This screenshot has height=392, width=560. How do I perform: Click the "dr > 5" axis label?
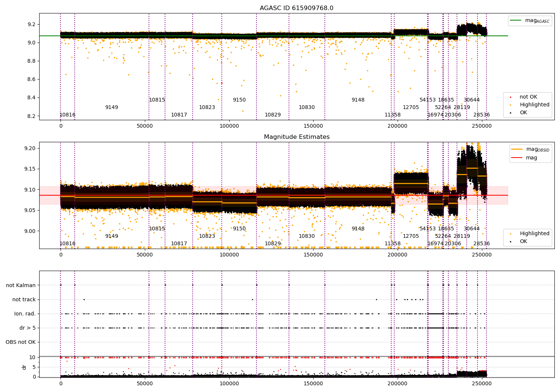[x=28, y=328]
